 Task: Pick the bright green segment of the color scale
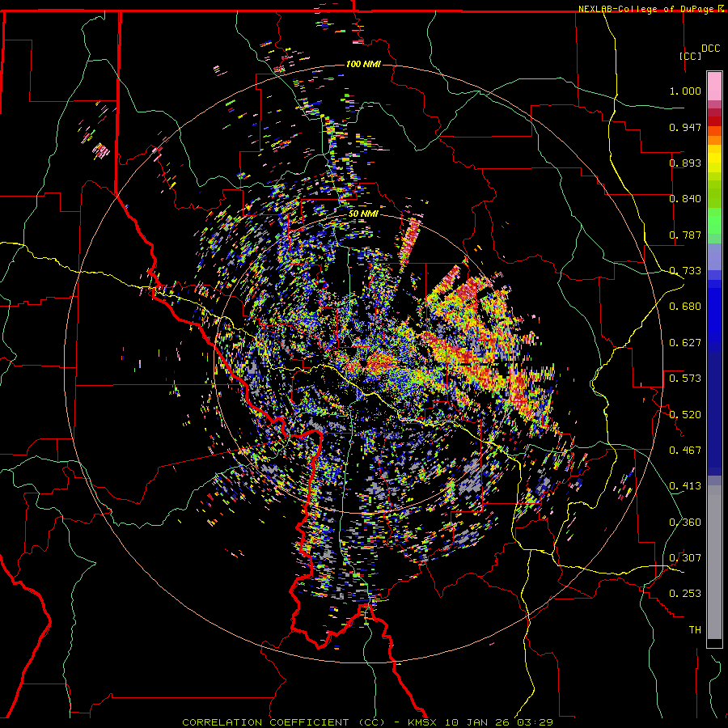(x=714, y=221)
